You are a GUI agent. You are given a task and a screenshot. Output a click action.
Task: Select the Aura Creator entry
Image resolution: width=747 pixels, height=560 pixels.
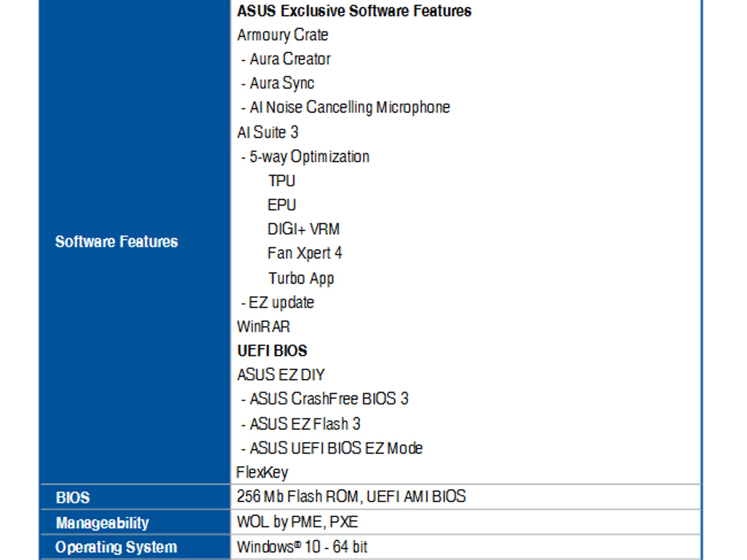point(290,59)
